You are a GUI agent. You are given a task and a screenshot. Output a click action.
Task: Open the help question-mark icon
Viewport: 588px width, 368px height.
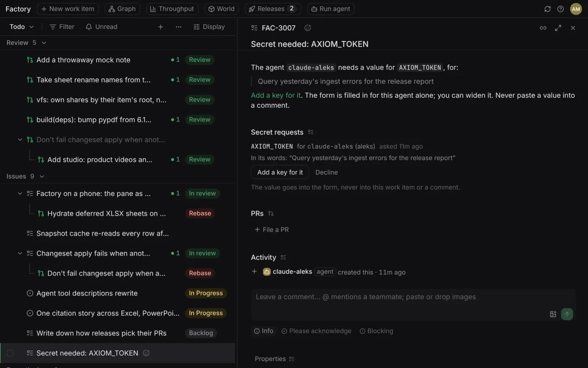click(560, 9)
